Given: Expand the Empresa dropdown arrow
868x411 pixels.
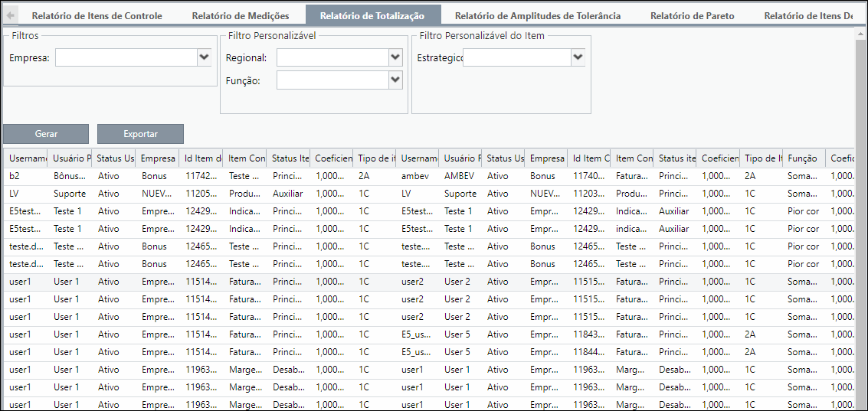Looking at the screenshot, I should coord(205,57).
